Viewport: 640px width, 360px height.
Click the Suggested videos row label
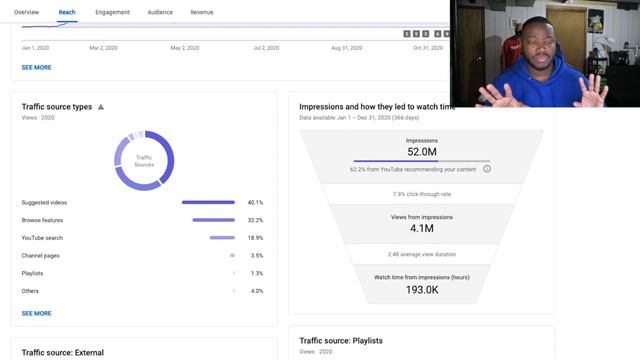44,202
